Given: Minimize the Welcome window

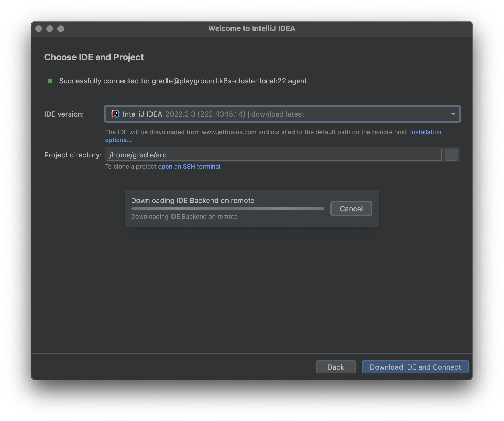Looking at the screenshot, I should pyautogui.click(x=50, y=29).
